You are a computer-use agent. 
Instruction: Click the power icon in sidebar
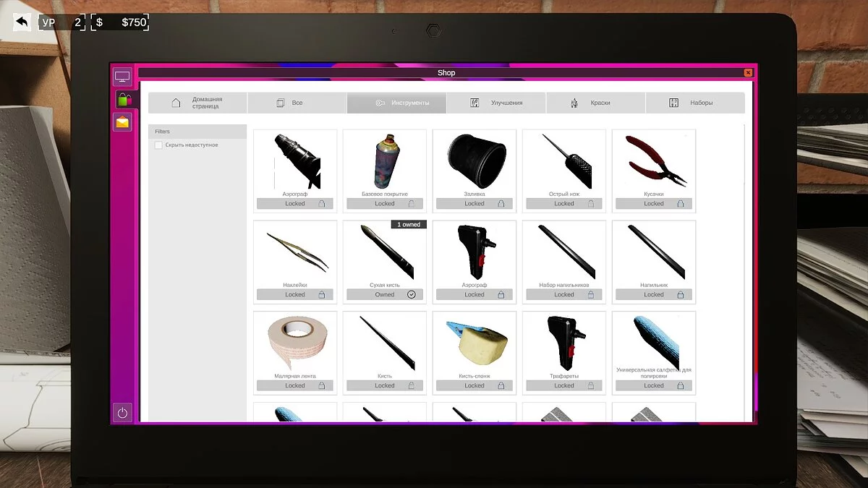122,413
